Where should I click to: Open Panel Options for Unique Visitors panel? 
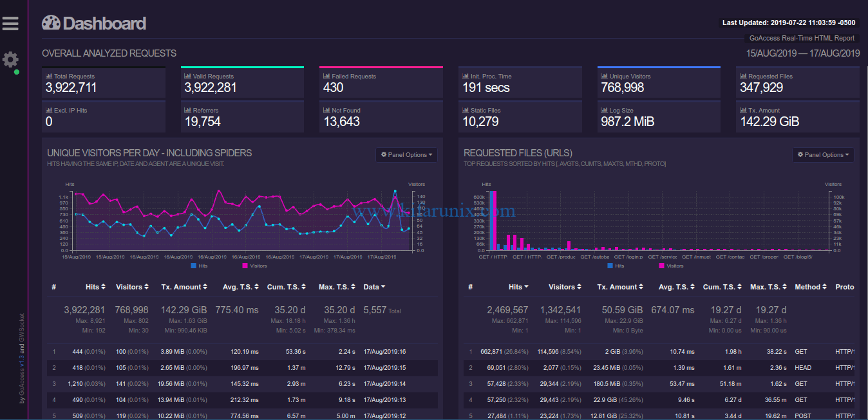pyautogui.click(x=406, y=155)
